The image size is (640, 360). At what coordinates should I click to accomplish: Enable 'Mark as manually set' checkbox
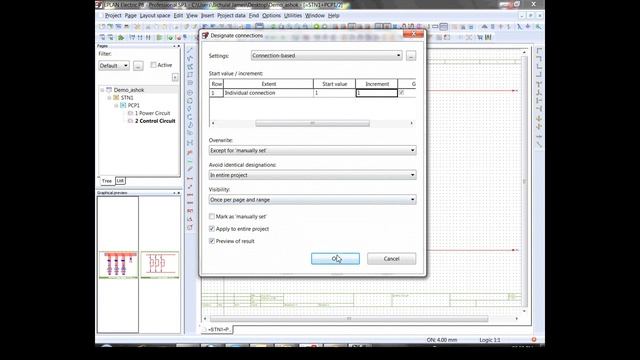(211, 216)
